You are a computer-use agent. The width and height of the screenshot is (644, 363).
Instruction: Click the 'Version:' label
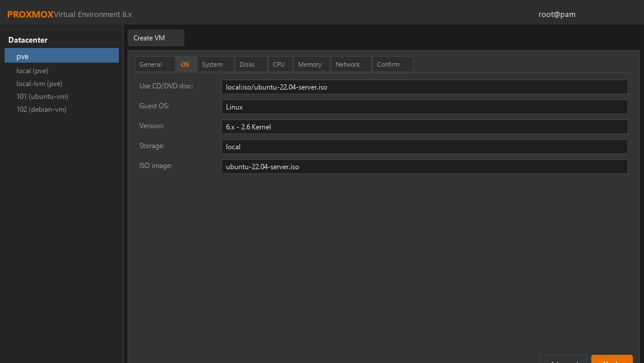click(152, 126)
